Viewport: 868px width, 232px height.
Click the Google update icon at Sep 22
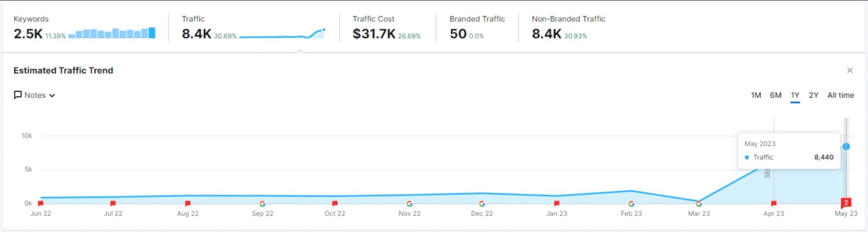click(x=262, y=204)
